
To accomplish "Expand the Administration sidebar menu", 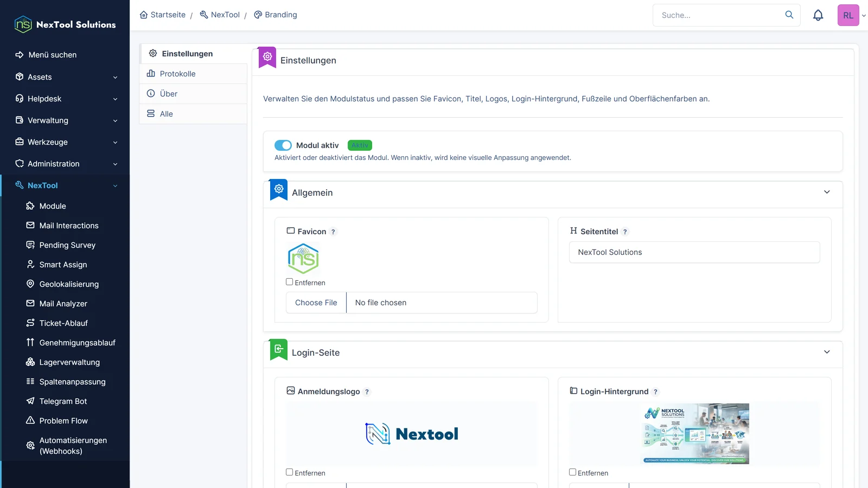I will (x=66, y=164).
